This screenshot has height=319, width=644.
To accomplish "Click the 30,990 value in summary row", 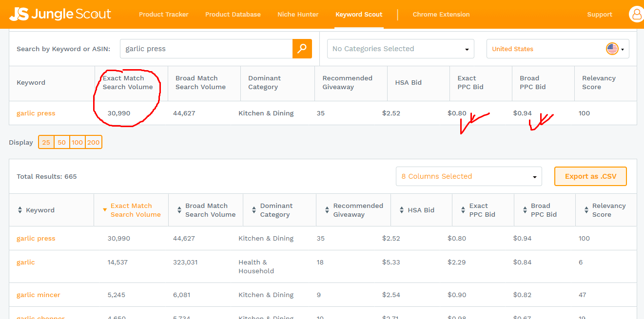I will click(119, 113).
